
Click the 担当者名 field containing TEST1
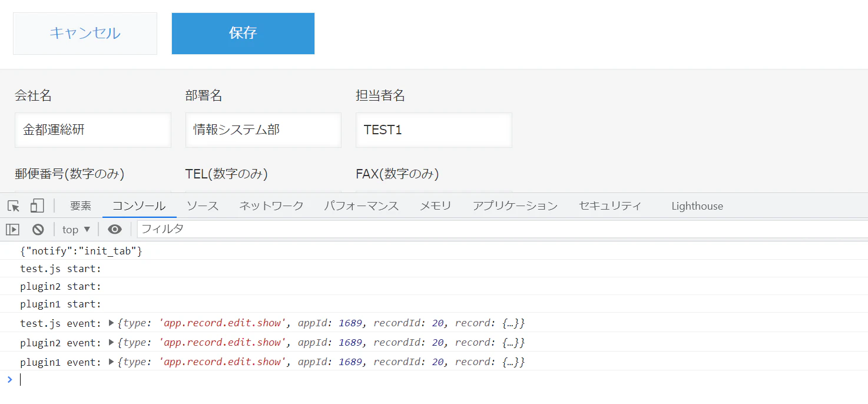pyautogui.click(x=434, y=130)
